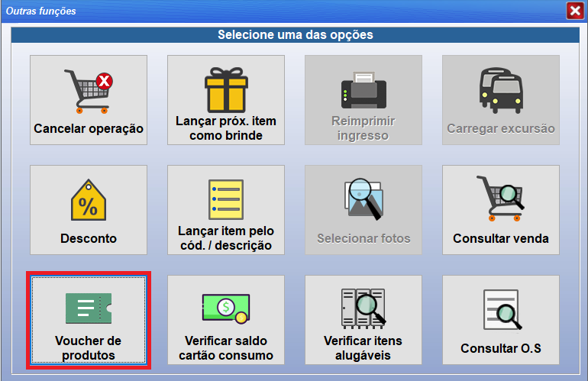Click the photos with magnifier icon
The height and width of the screenshot is (381, 588).
[x=363, y=202]
